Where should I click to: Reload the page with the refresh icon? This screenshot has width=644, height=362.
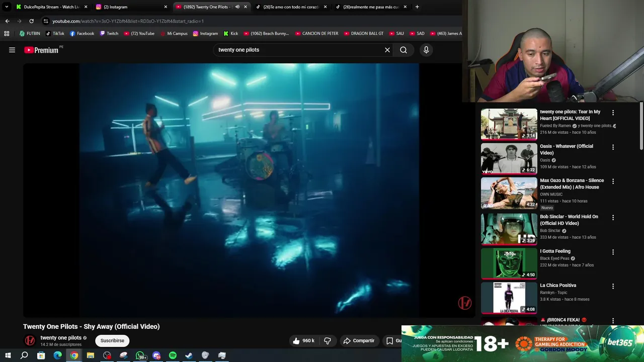click(x=31, y=21)
